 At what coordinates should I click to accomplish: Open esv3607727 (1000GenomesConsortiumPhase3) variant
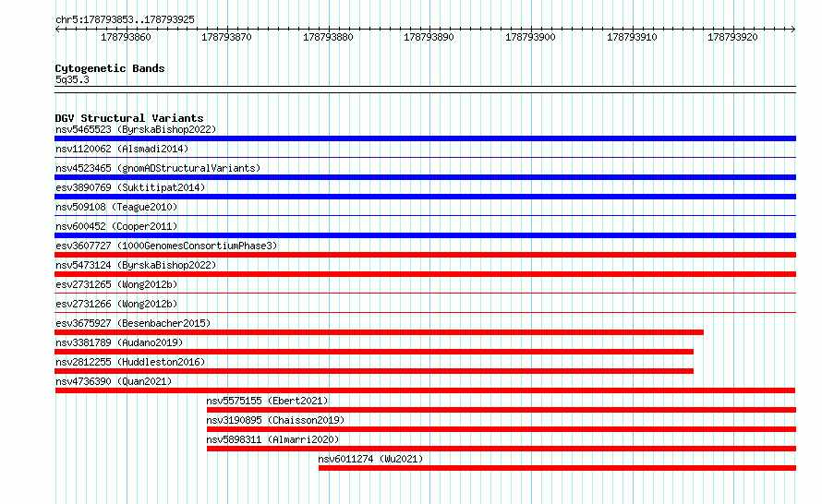(166, 246)
